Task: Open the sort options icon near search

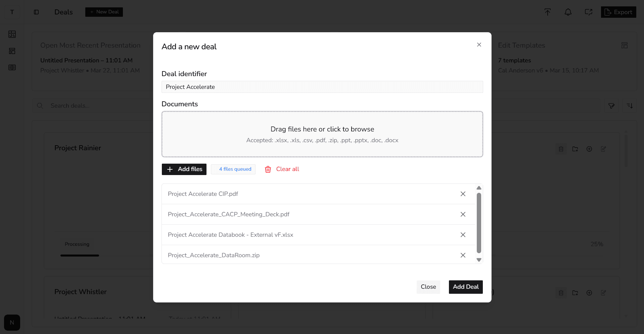Action: (630, 106)
